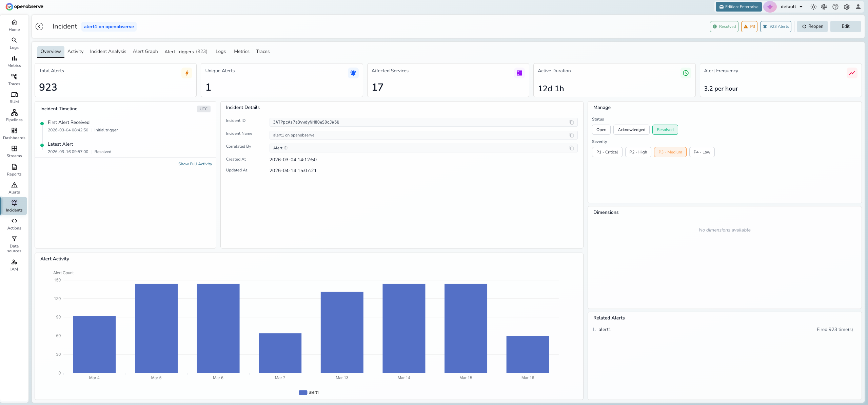Image resolution: width=868 pixels, height=405 pixels.
Task: Change severity to P1 - Critical
Action: pyautogui.click(x=607, y=152)
